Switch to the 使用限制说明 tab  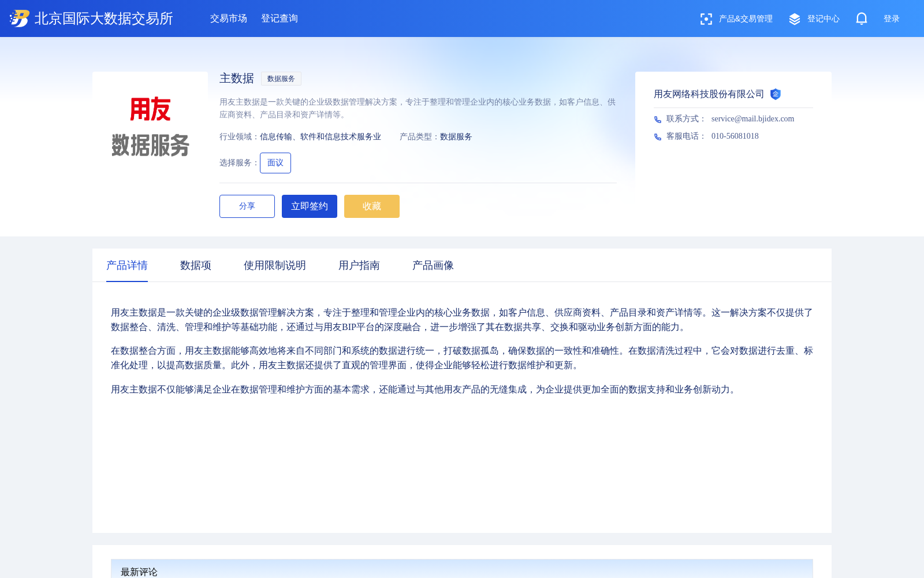[275, 265]
